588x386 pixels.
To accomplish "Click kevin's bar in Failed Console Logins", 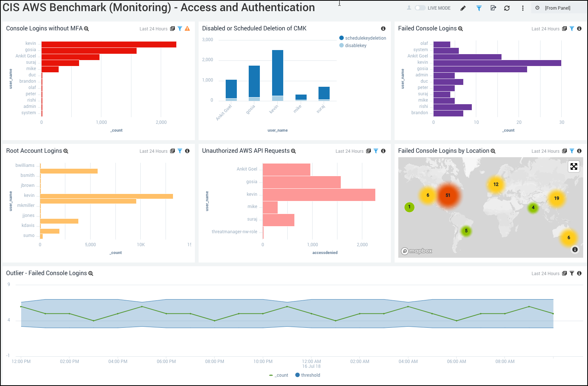I will (x=497, y=63).
